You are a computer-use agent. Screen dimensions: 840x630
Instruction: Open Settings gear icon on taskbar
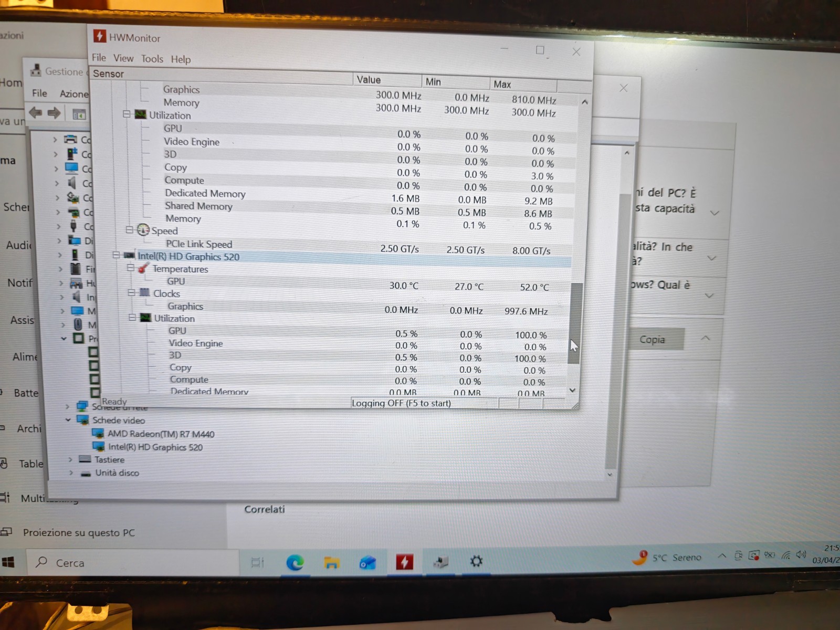(476, 561)
